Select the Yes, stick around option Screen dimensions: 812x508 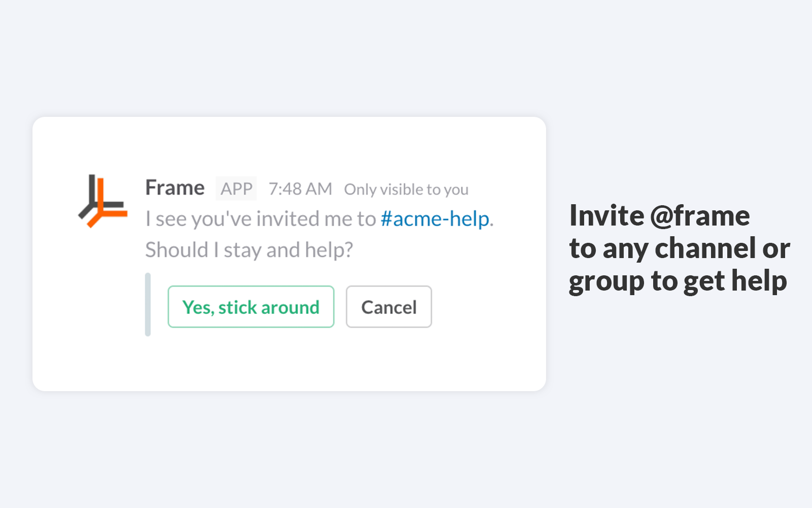click(x=251, y=307)
